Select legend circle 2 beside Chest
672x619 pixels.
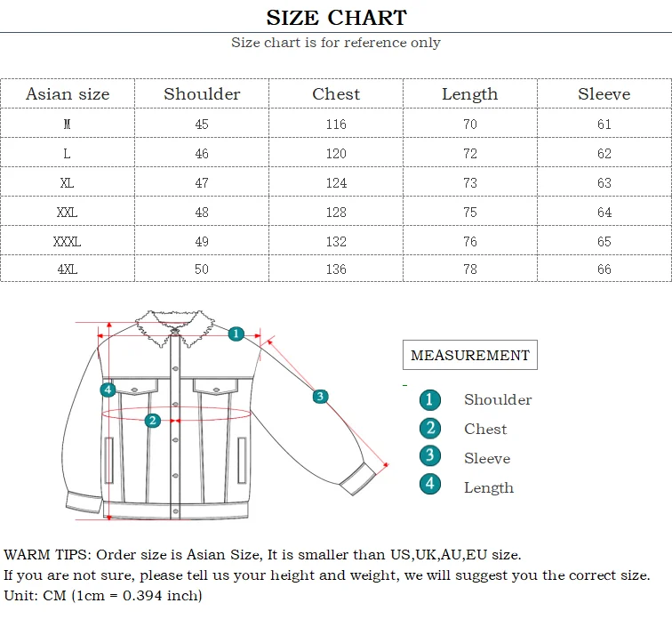(430, 429)
